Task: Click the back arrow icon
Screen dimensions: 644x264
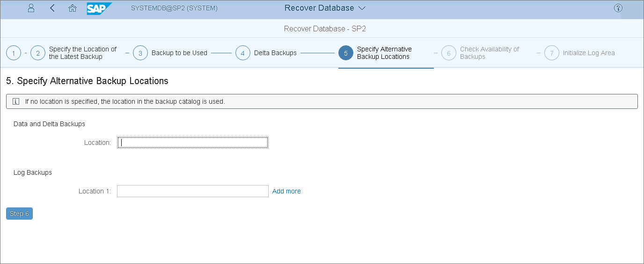Action: coord(52,8)
